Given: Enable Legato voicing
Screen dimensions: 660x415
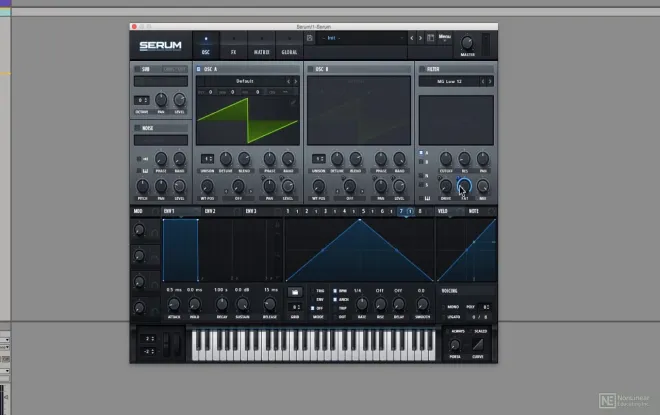Looking at the screenshot, I should [443, 317].
